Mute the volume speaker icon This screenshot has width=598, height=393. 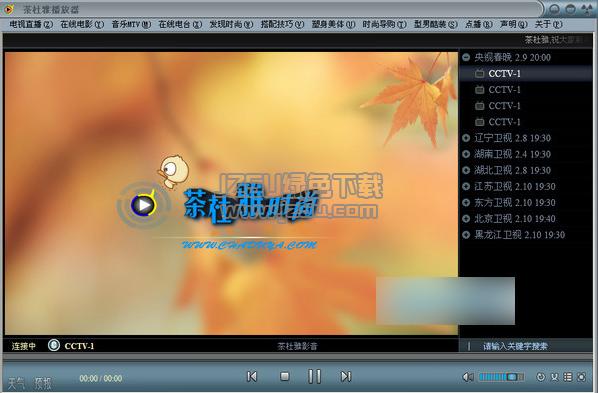[468, 377]
